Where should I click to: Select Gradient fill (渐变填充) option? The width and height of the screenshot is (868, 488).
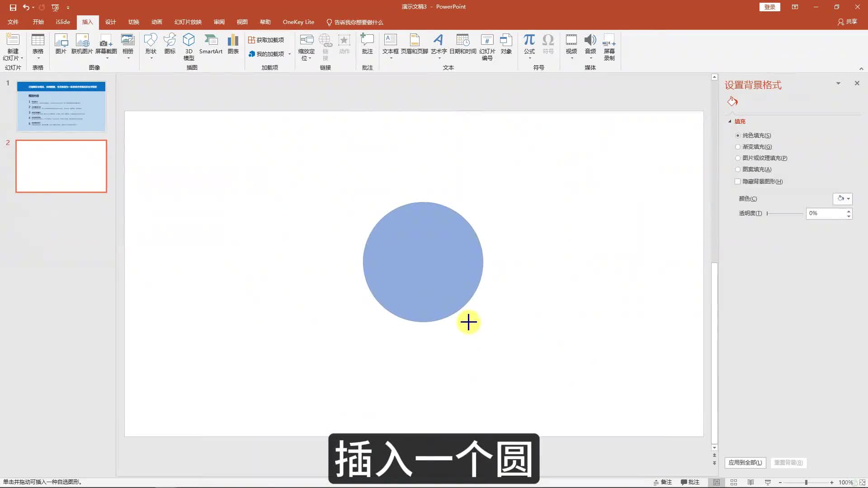pos(738,147)
